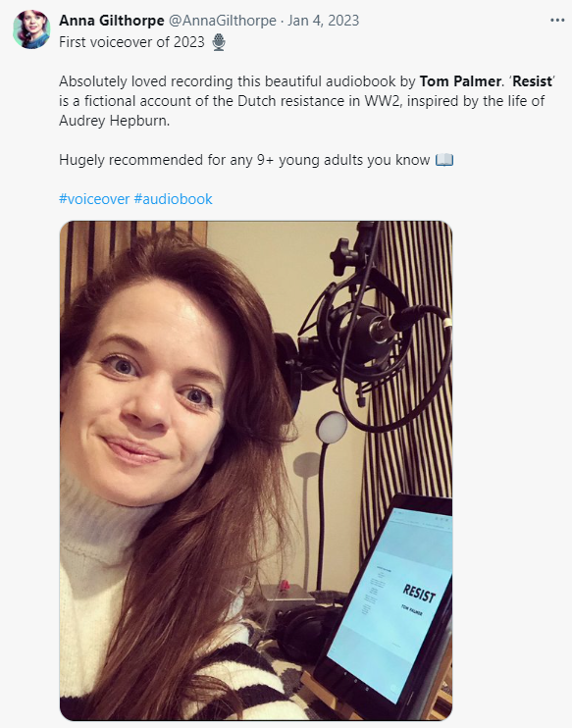Open the tweet's three-dot more menu
This screenshot has height=728, width=572.
click(557, 21)
